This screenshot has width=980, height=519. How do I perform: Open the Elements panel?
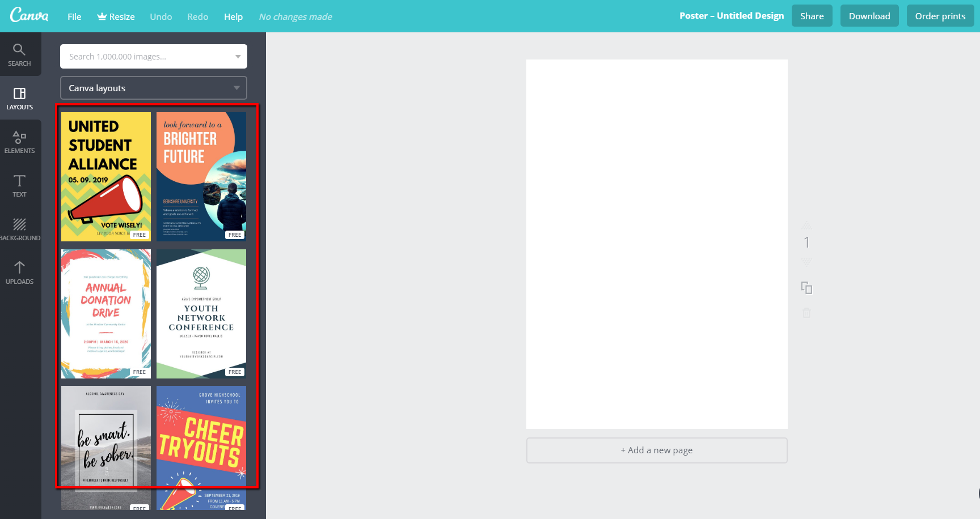coord(20,141)
